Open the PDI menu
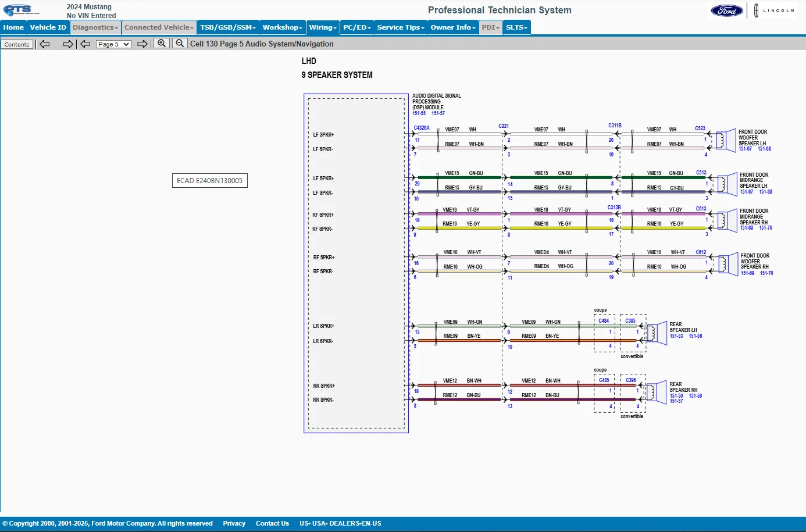This screenshot has height=532, width=806. [490, 27]
